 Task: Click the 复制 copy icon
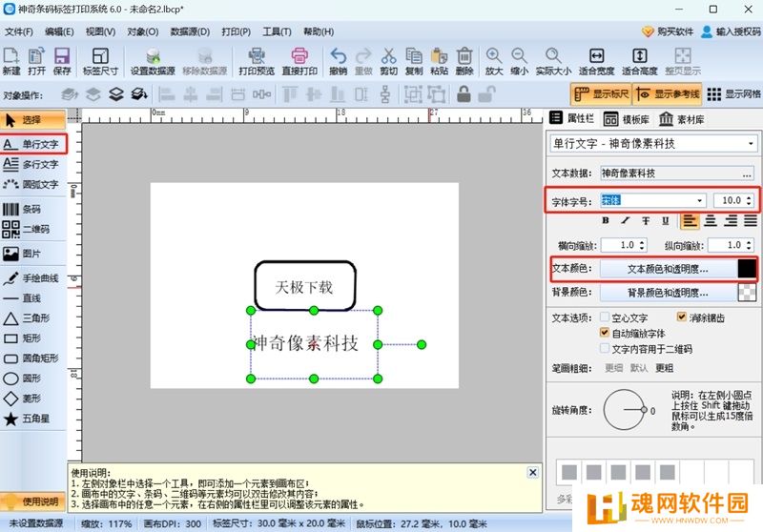click(x=414, y=61)
